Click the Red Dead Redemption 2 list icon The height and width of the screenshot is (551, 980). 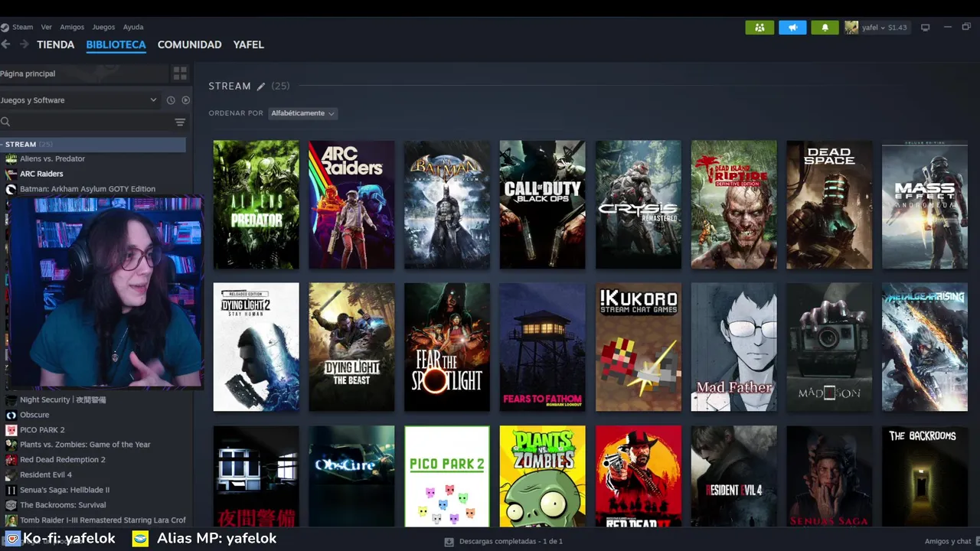point(11,460)
